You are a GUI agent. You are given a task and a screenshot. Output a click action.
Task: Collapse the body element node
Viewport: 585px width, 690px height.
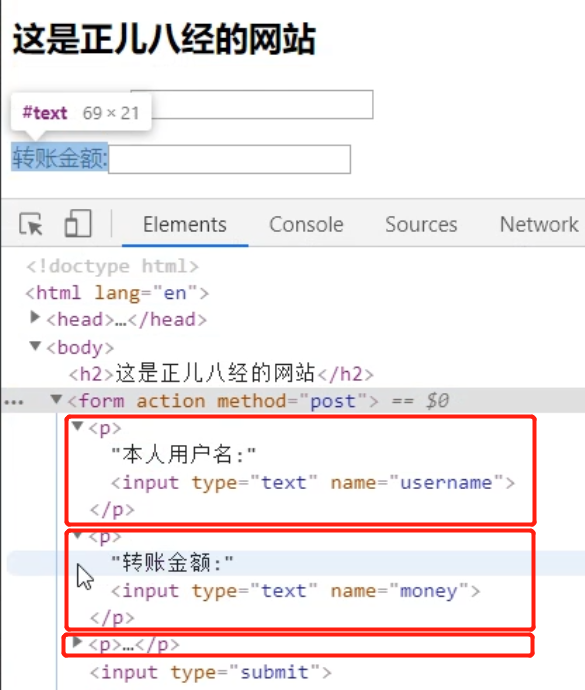pos(35,346)
